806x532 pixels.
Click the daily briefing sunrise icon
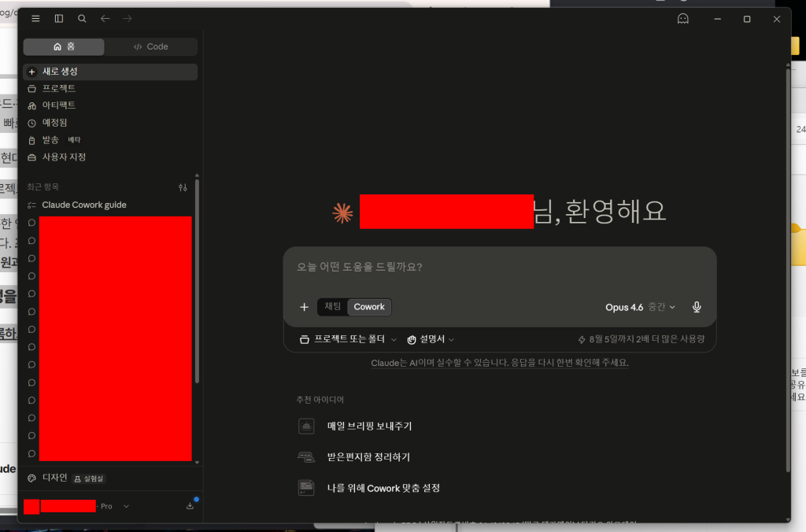tap(306, 426)
